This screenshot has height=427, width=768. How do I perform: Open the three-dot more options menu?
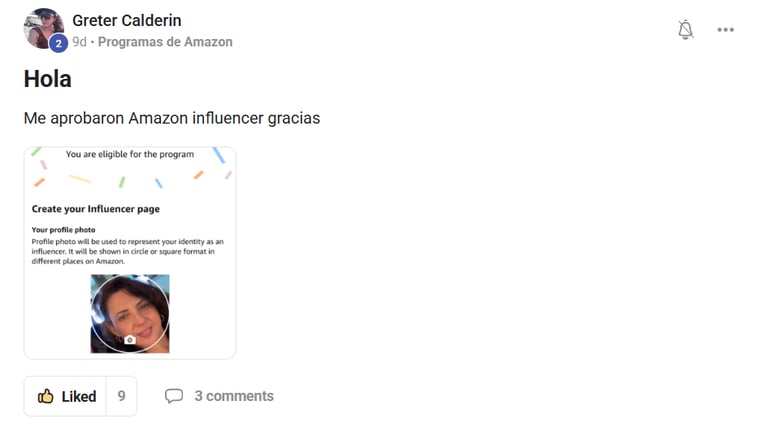[725, 30]
